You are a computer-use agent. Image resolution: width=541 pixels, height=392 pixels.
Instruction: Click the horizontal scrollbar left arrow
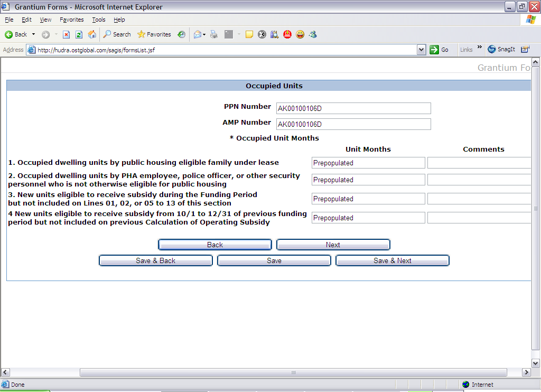point(5,372)
